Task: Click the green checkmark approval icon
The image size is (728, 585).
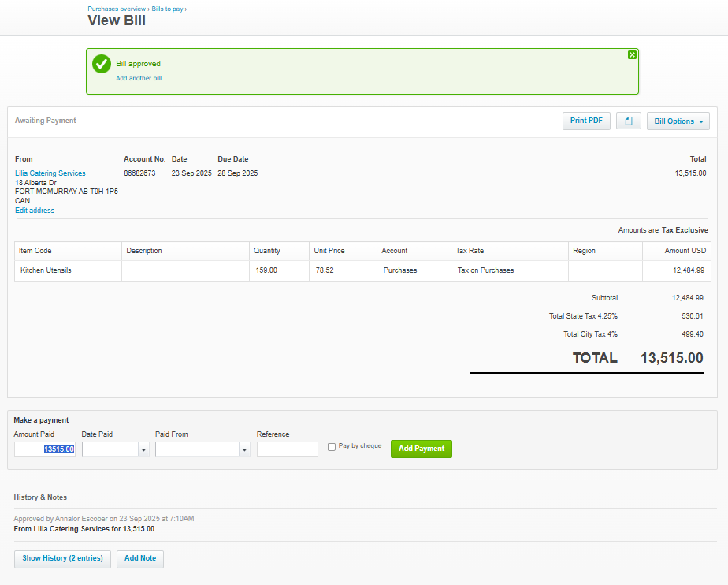Action: 102,65
